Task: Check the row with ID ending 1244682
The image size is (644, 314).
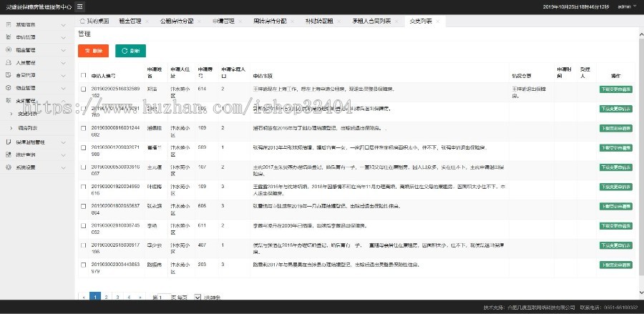Action: point(84,129)
